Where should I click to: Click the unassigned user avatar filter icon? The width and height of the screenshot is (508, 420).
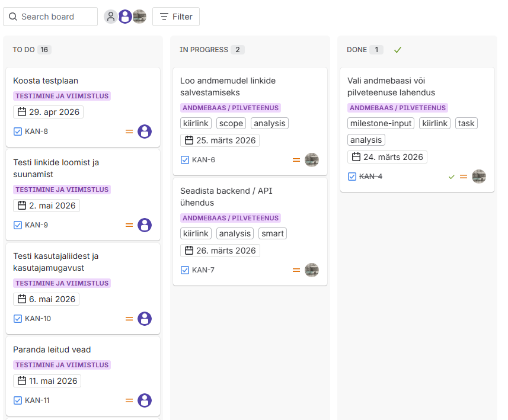click(110, 17)
